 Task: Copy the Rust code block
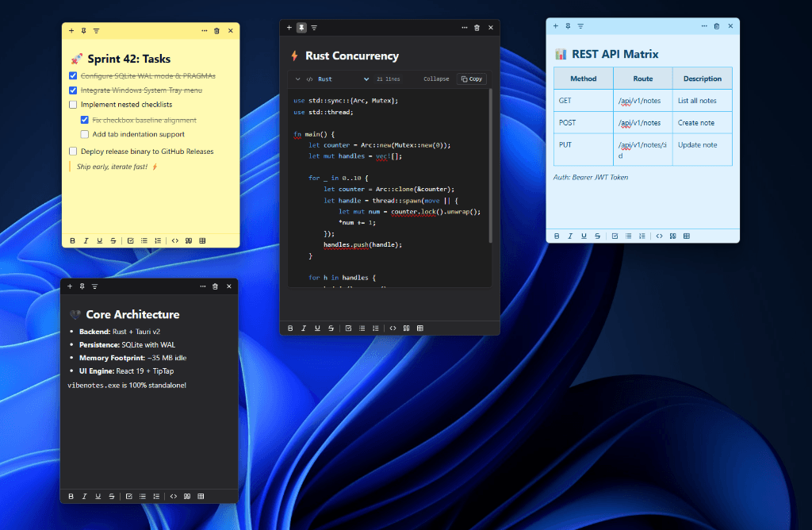coord(472,79)
